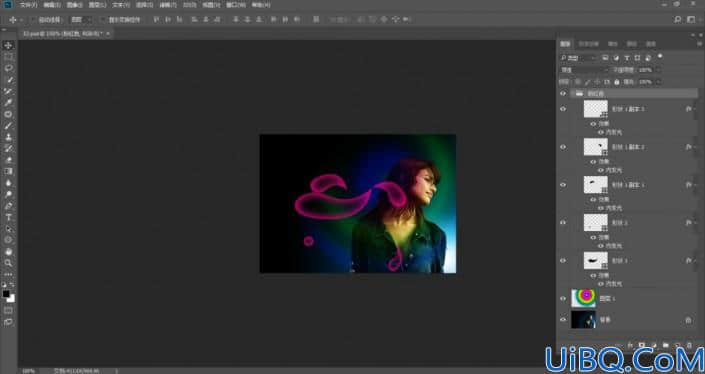This screenshot has width=705, height=374.
Task: Select the History Brush tool
Action: pos(8,149)
